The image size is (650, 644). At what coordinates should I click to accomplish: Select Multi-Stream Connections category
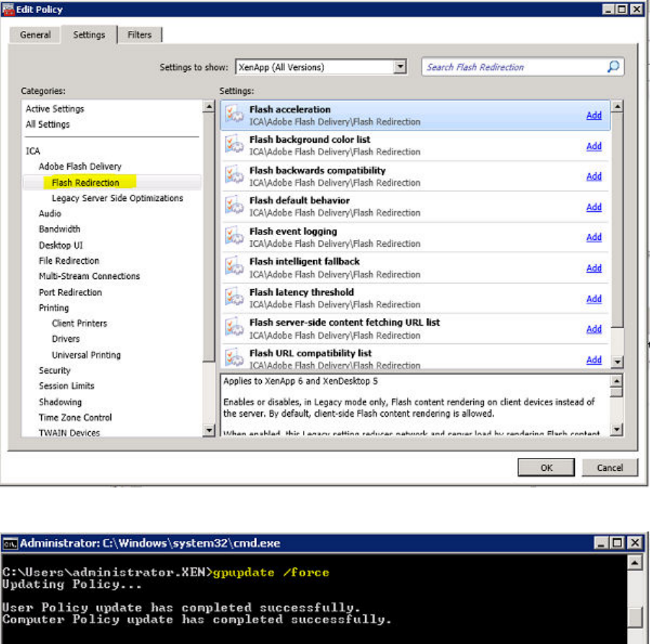pyautogui.click(x=89, y=276)
